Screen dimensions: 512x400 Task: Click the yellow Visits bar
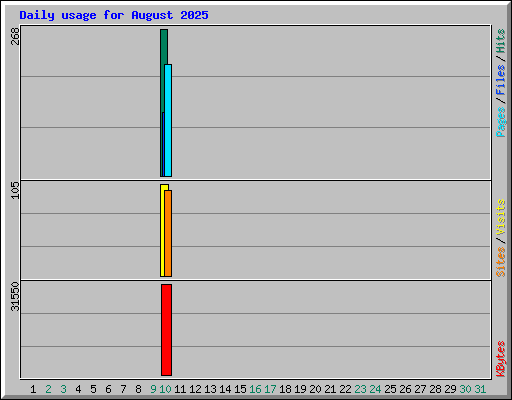(162, 230)
